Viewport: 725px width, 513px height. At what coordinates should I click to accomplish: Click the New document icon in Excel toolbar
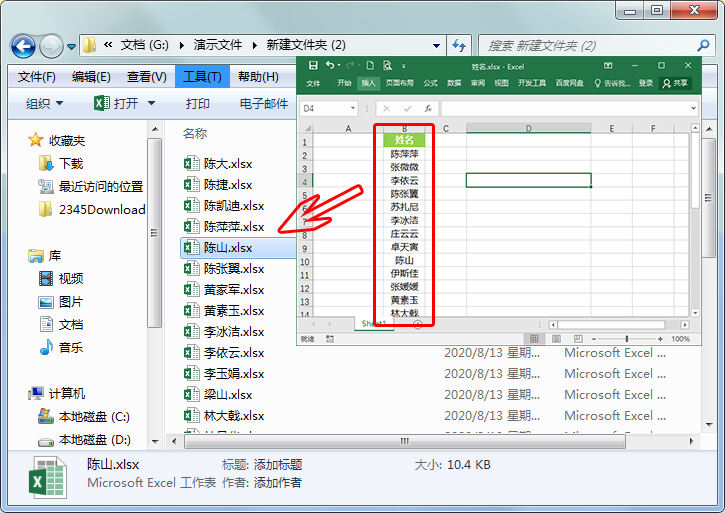370,66
